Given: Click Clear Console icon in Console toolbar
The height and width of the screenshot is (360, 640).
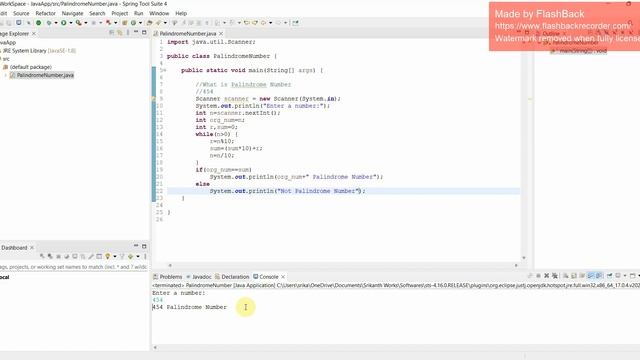Looking at the screenshot, I should tap(565, 276).
